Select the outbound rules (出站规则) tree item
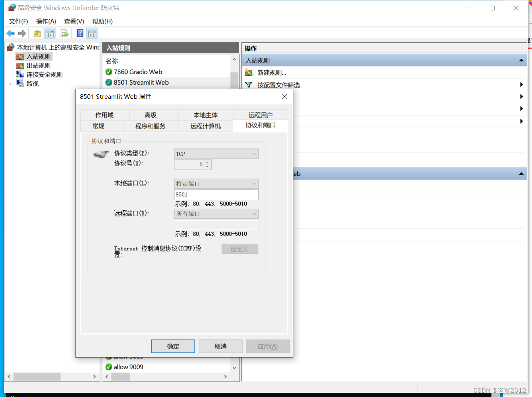Screen dimensions: 532x397 click(x=39, y=65)
